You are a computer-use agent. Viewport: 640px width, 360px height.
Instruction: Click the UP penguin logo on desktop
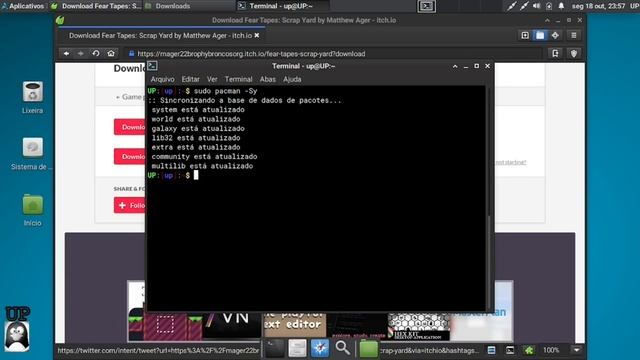pos(17,330)
